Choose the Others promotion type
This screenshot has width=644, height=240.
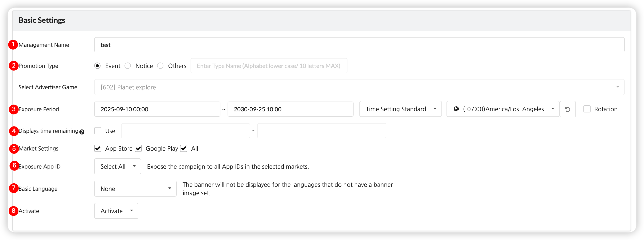pyautogui.click(x=160, y=66)
